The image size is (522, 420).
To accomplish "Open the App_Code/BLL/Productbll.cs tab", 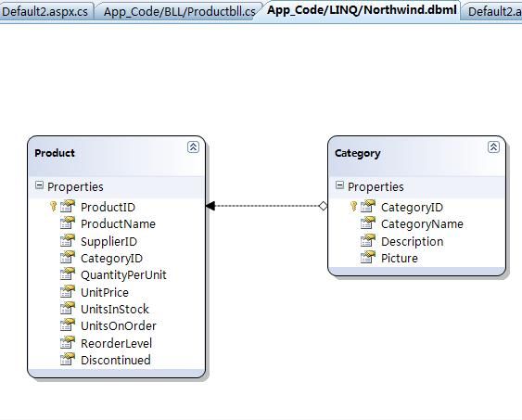I will [179, 12].
